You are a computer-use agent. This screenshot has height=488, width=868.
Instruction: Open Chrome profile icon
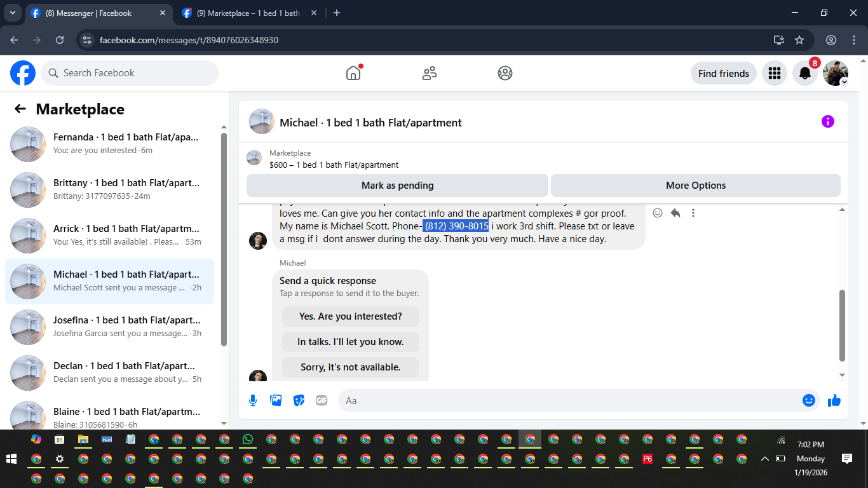click(831, 40)
